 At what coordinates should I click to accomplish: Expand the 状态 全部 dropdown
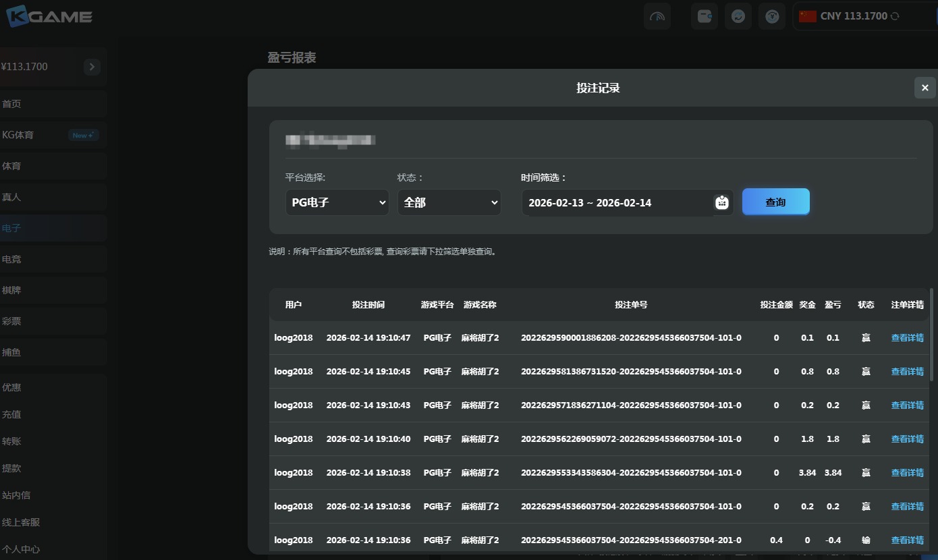(449, 202)
